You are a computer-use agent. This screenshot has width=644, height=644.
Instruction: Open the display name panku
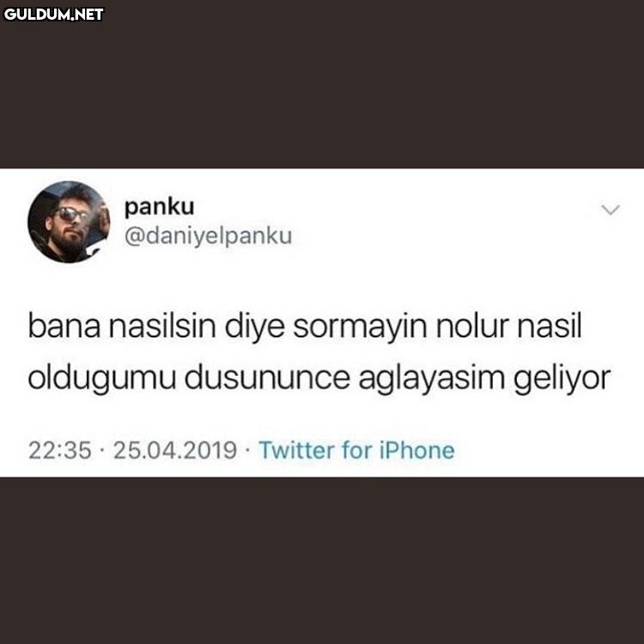coord(159,207)
